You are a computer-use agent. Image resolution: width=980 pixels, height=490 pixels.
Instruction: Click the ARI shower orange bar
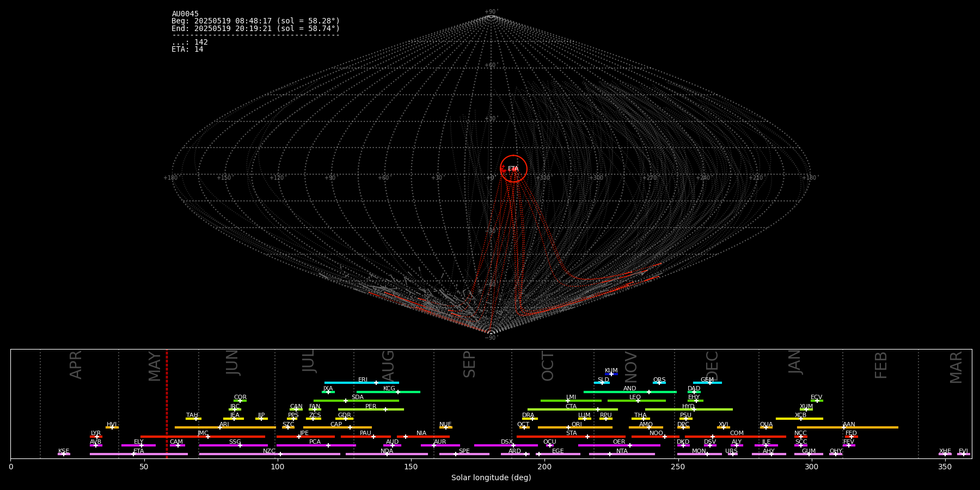225,427
